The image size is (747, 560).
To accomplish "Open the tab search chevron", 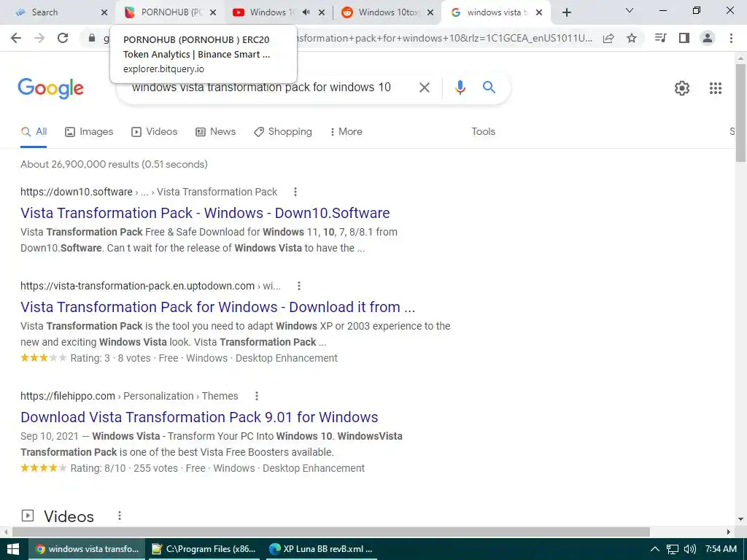I will pos(630,10).
